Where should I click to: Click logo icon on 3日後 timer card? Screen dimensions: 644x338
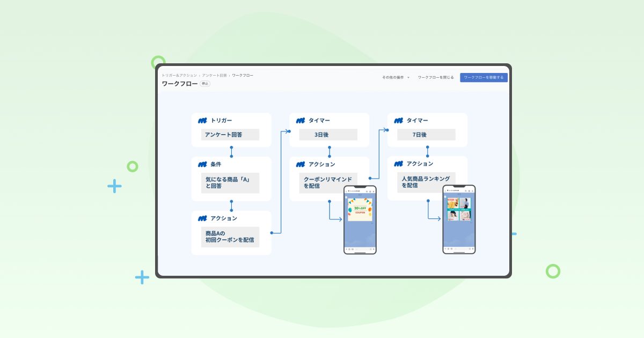(x=301, y=121)
